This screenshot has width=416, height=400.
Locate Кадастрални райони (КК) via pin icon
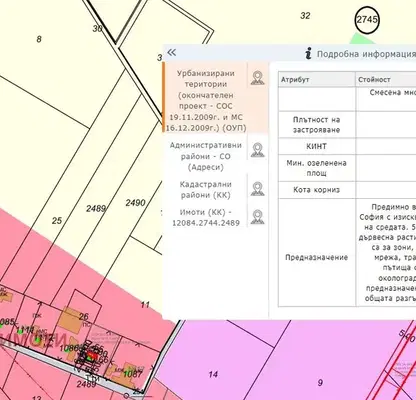(258, 189)
